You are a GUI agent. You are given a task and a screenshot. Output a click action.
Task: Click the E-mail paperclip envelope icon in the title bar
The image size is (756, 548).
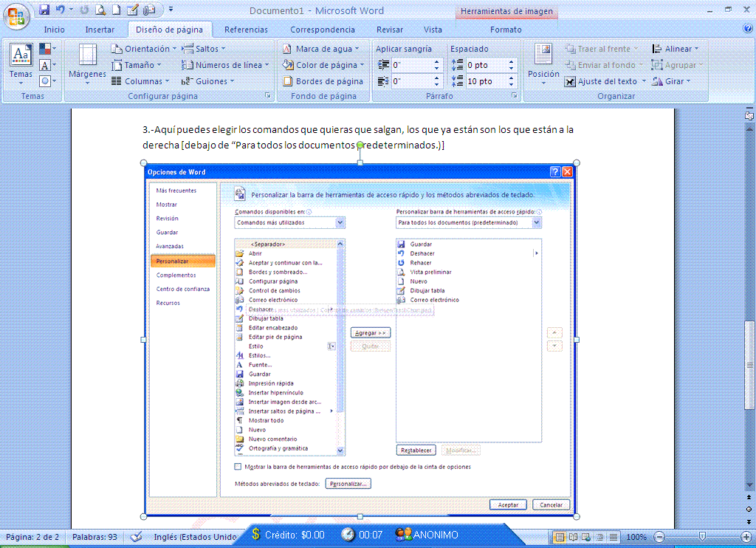(149, 10)
